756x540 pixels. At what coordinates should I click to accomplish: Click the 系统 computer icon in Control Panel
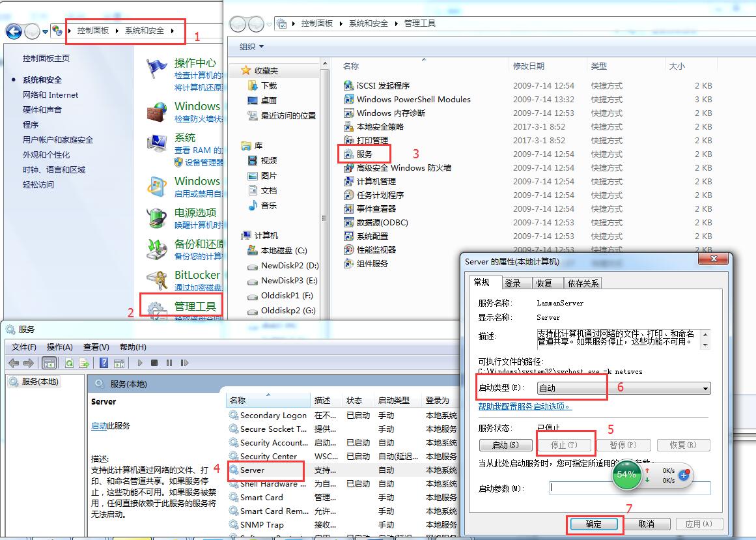click(x=157, y=144)
